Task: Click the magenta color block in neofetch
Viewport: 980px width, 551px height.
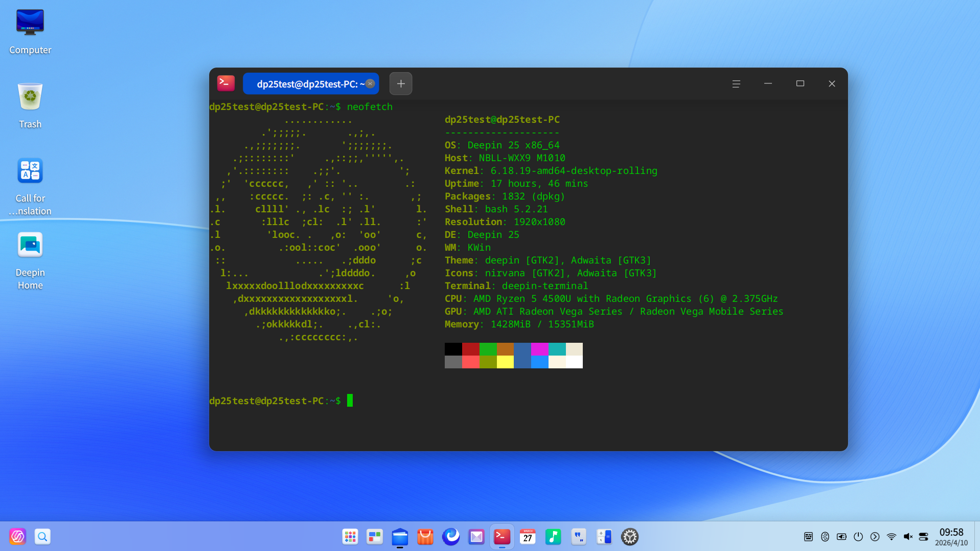Action: pos(540,349)
